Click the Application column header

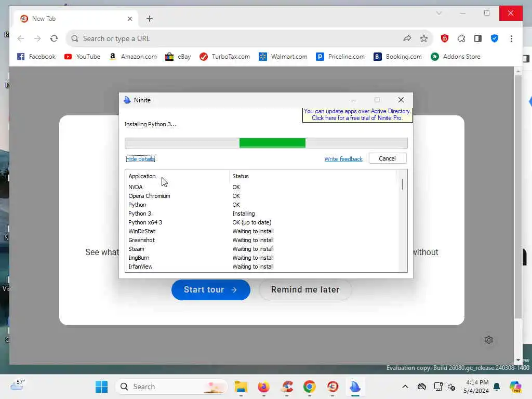[142, 176]
